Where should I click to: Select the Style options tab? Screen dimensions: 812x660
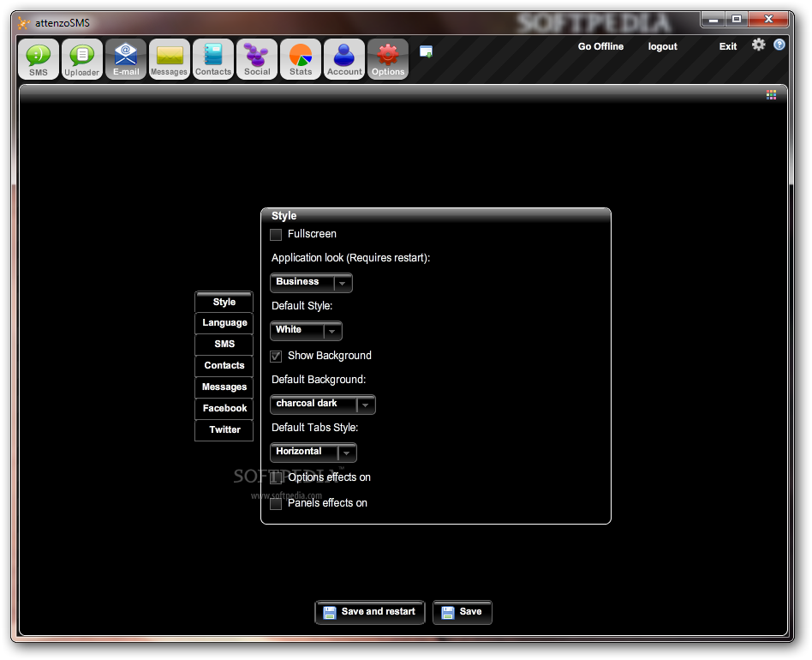tap(224, 302)
